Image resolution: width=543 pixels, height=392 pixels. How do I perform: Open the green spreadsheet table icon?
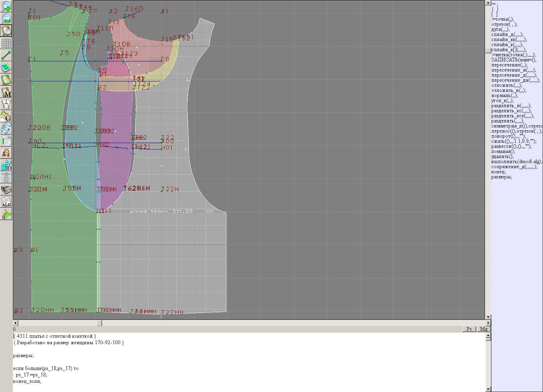6,141
